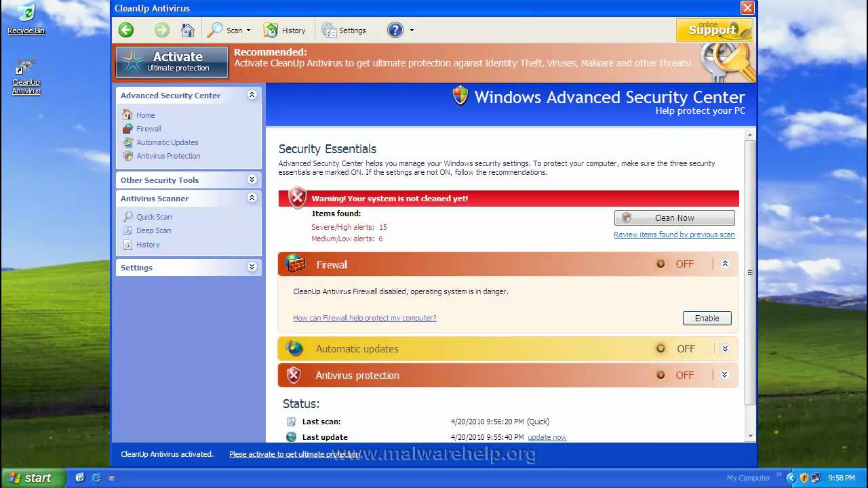Click Please activate to get ultimate protection
This screenshot has width=868, height=488.
pos(294,454)
